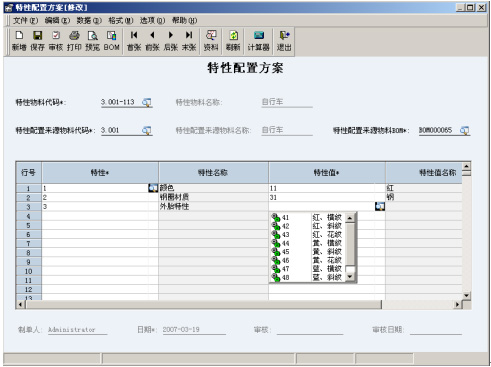Go to 首张 (first record) with toolbar arrow

click(134, 41)
